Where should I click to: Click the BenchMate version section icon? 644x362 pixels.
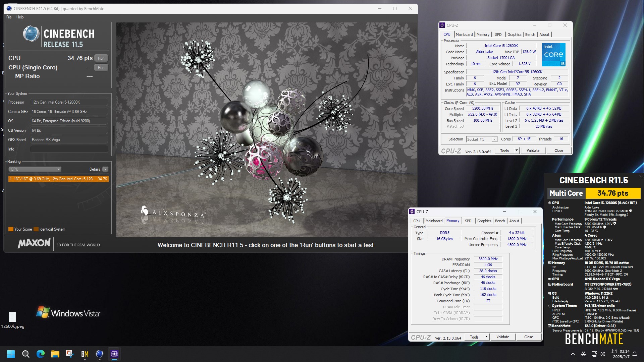click(x=549, y=326)
